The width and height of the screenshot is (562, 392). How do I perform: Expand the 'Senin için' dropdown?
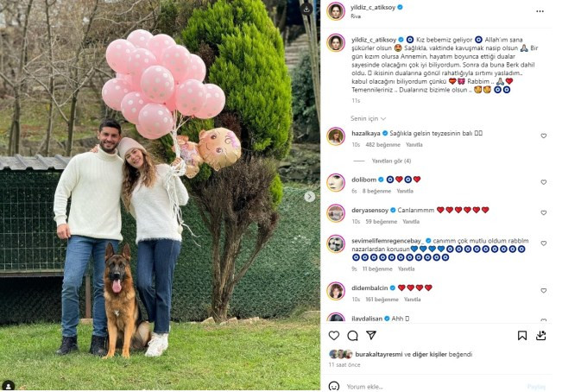[x=368, y=118]
